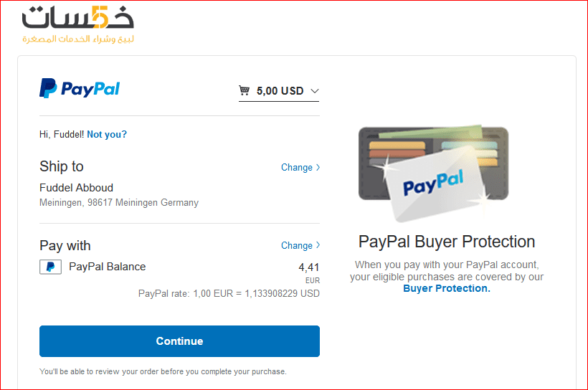Click the Khamsat Arabic tagline text
The height and width of the screenshot is (390, 588).
[x=78, y=39]
